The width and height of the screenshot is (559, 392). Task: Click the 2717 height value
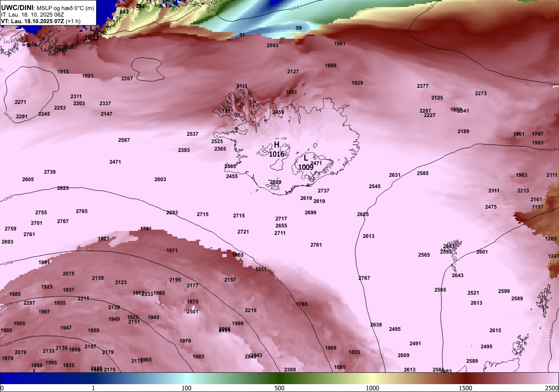281,219
